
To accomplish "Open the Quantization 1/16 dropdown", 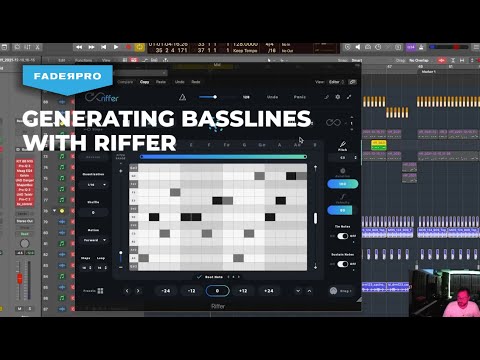I will click(x=94, y=184).
